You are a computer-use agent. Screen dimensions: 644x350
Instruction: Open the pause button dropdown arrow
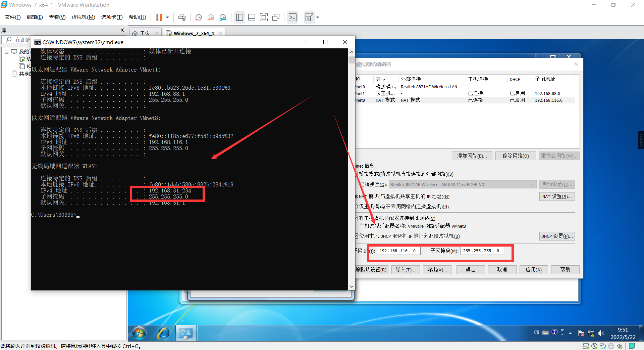coord(167,17)
